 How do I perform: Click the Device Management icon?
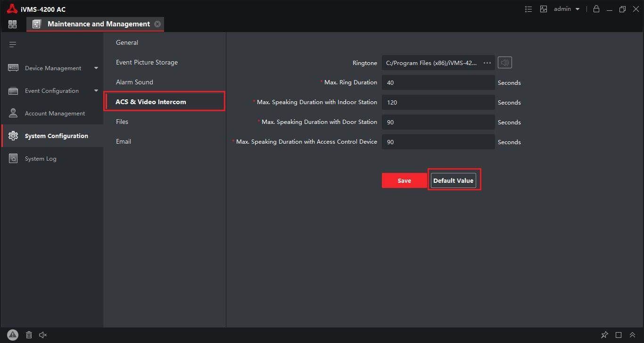(x=13, y=68)
